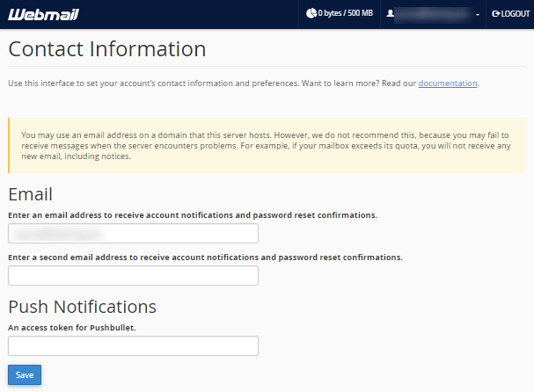This screenshot has height=392, width=534.
Task: Log out using the LOGOUT text
Action: point(516,13)
